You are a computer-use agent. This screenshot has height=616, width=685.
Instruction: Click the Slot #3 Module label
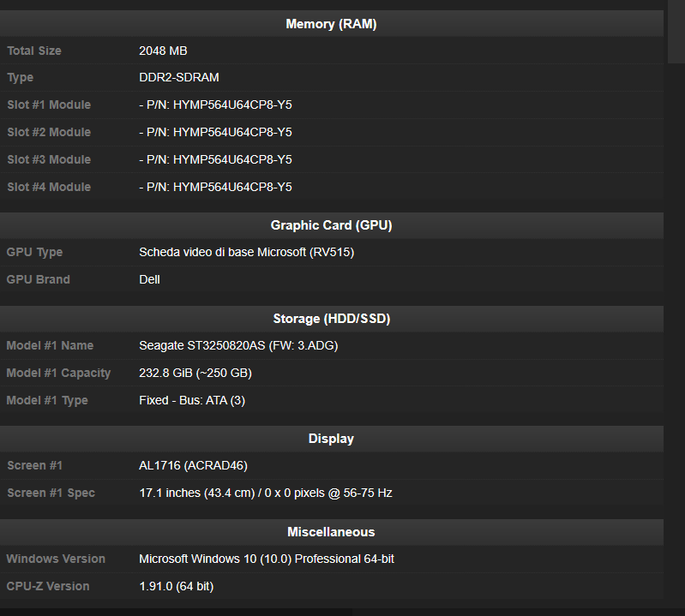[x=49, y=159]
